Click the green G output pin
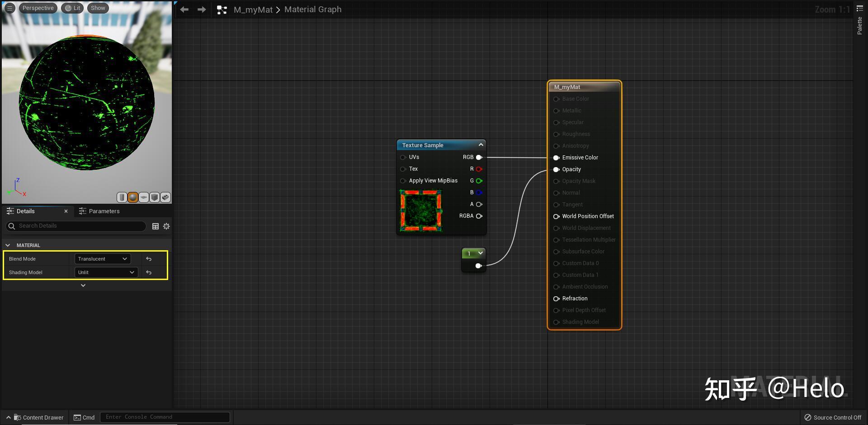Image resolution: width=868 pixels, height=425 pixels. (x=479, y=181)
